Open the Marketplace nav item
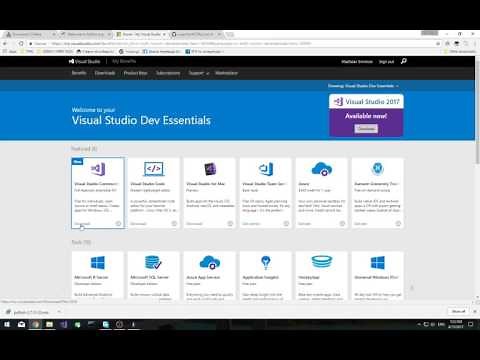The image size is (480, 360). (226, 73)
